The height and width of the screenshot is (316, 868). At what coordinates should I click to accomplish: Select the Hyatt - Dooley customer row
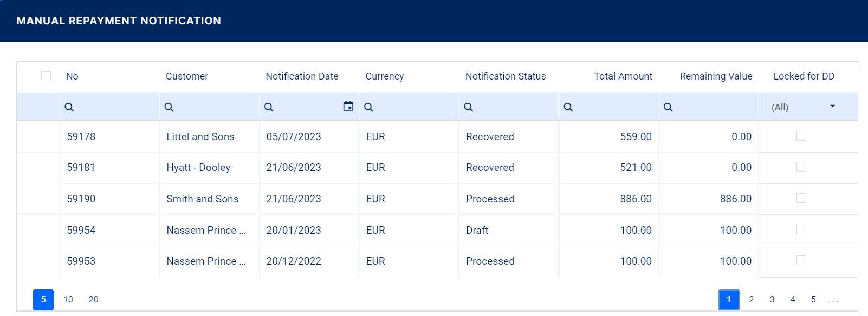pyautogui.click(x=198, y=168)
